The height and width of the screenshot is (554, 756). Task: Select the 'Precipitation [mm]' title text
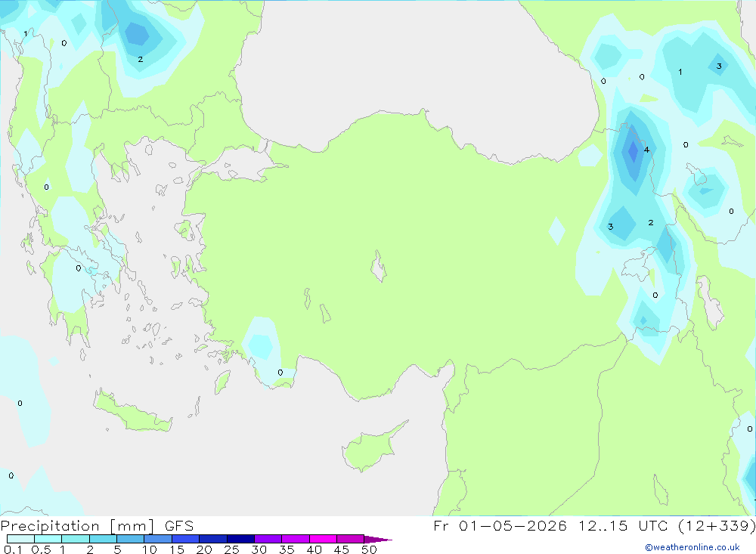click(77, 526)
